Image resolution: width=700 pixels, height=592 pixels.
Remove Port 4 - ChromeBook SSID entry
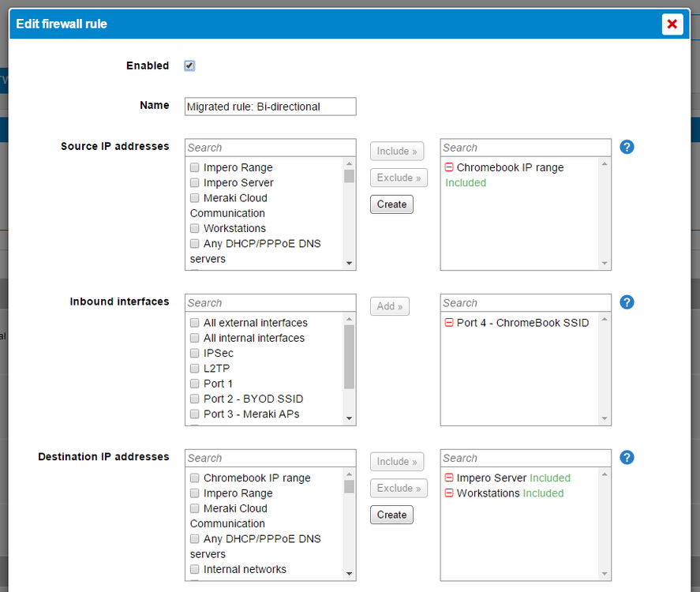click(449, 322)
